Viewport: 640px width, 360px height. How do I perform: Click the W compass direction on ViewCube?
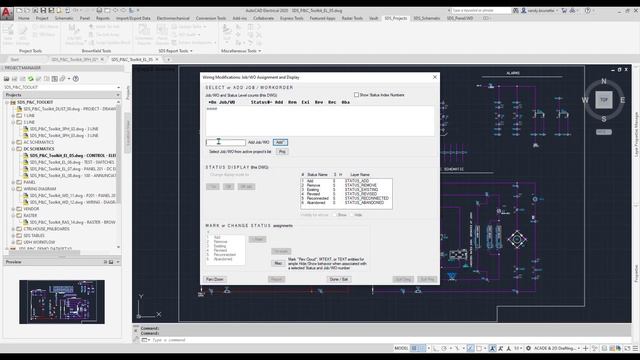pyautogui.click(x=585, y=100)
